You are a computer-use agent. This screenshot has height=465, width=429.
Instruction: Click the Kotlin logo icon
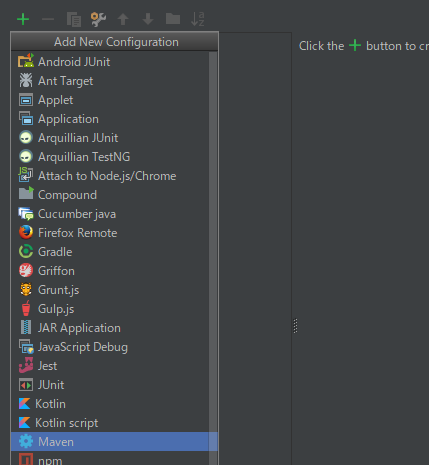[x=24, y=404]
